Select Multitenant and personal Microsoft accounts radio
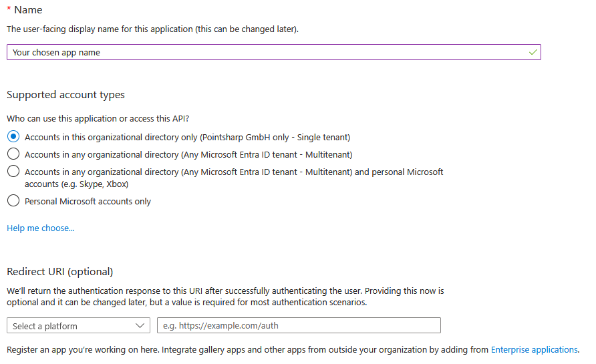The image size is (596, 364). point(13,172)
